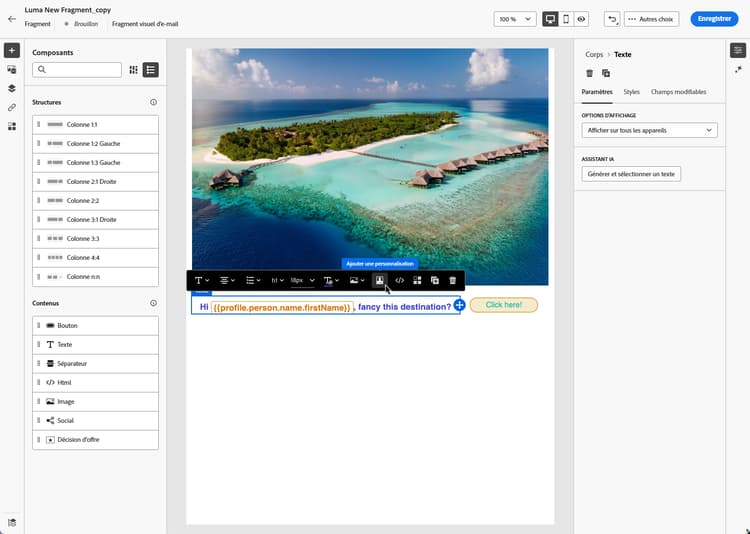This screenshot has width=750, height=534.
Task: Switch to the Styles tab
Action: click(x=631, y=92)
